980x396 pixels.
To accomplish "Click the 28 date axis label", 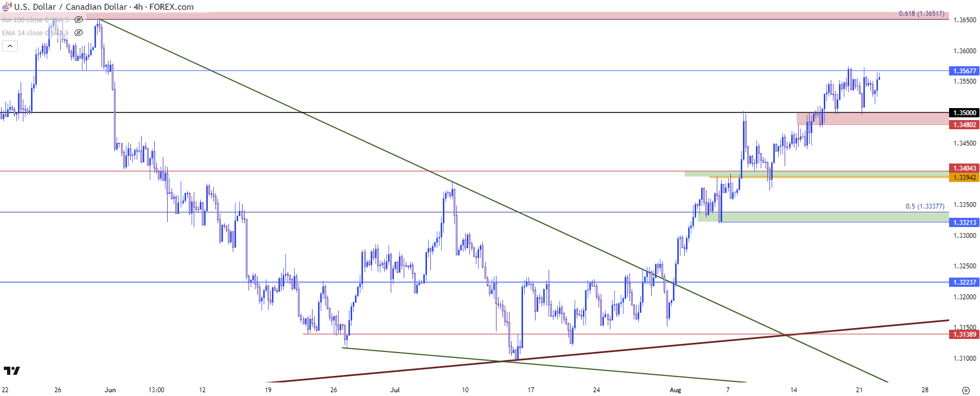I will point(925,390).
